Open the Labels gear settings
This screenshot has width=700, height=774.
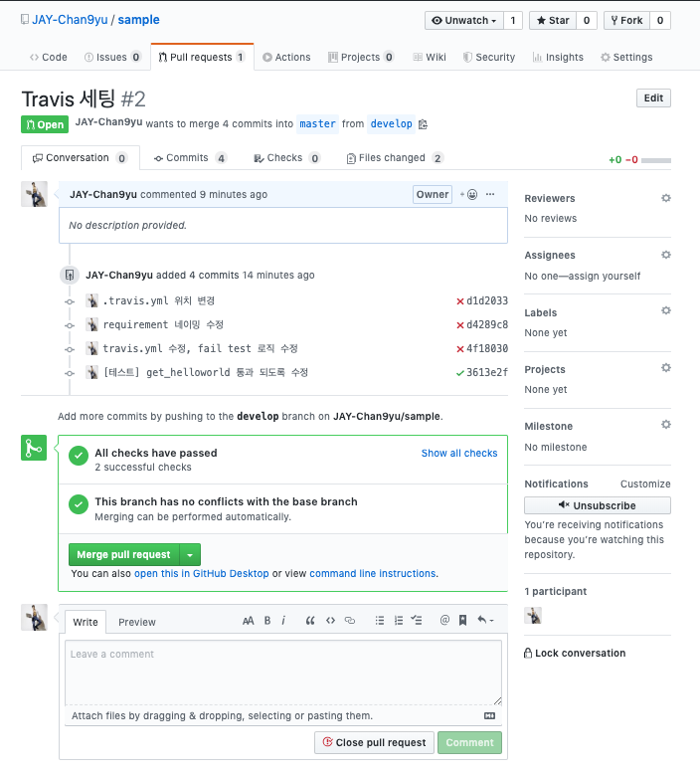coord(666,310)
